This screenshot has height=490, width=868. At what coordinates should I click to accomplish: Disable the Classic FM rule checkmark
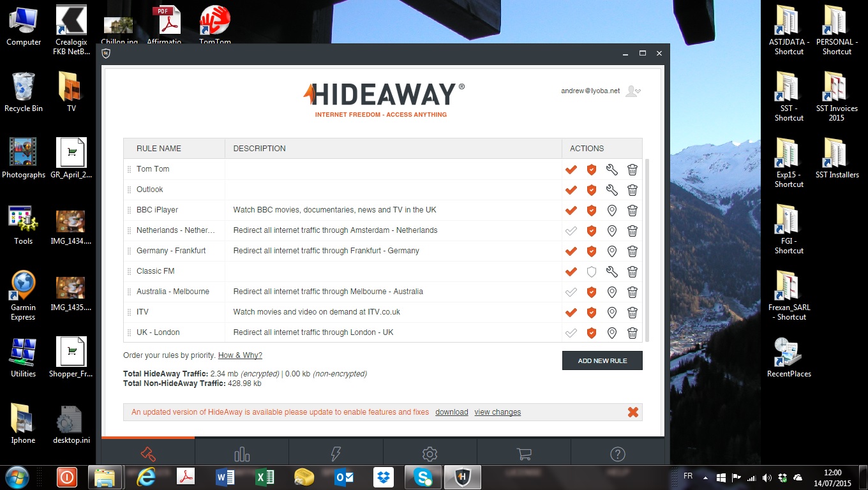[571, 272]
